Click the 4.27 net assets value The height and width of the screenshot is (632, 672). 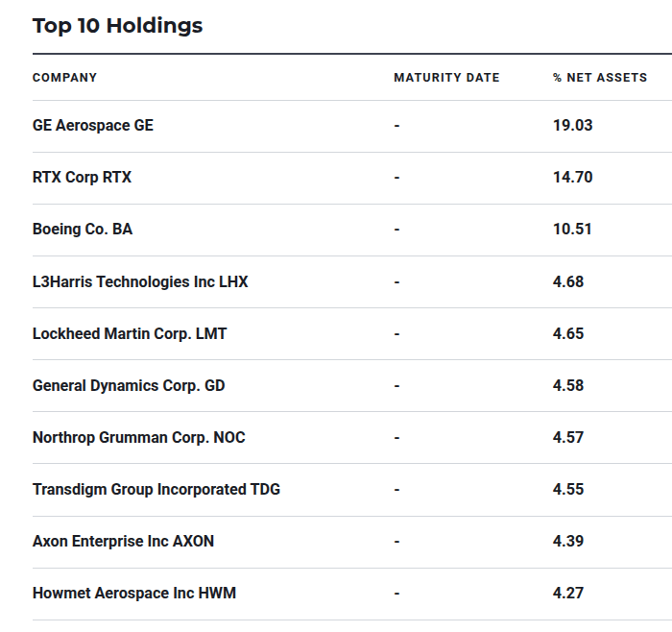click(568, 593)
